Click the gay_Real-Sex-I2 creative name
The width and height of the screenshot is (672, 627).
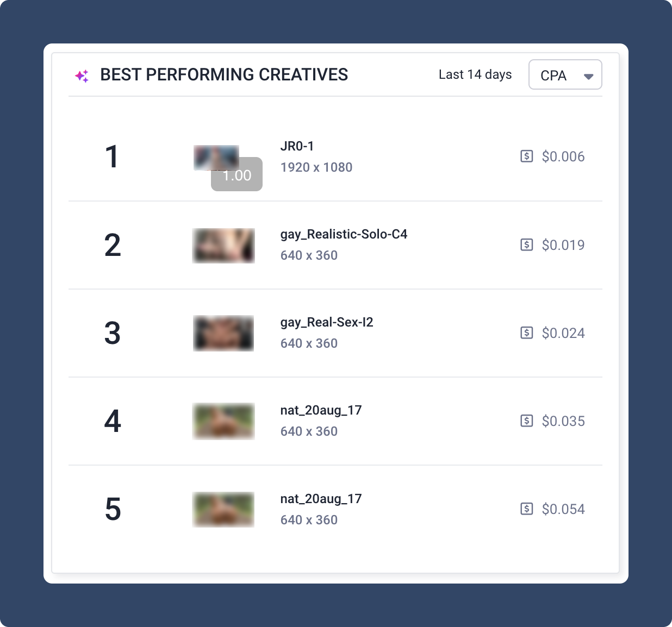tap(327, 322)
